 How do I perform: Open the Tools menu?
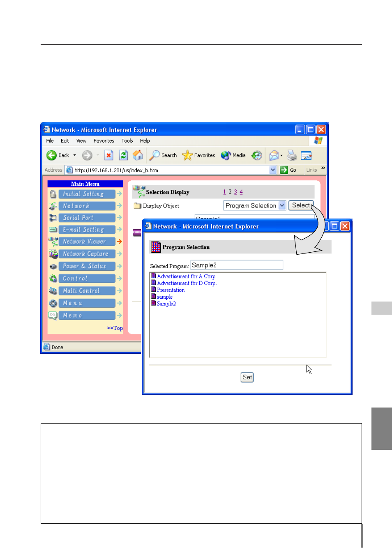pyautogui.click(x=127, y=141)
